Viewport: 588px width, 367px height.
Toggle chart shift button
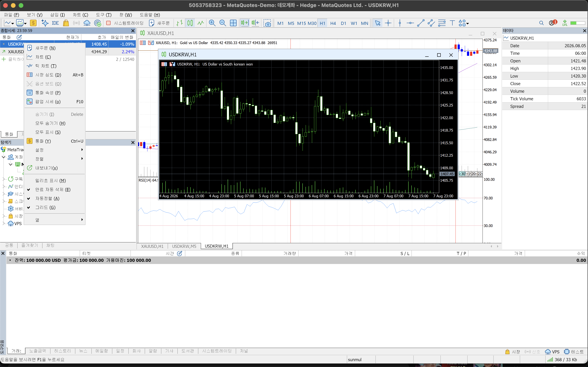(255, 23)
